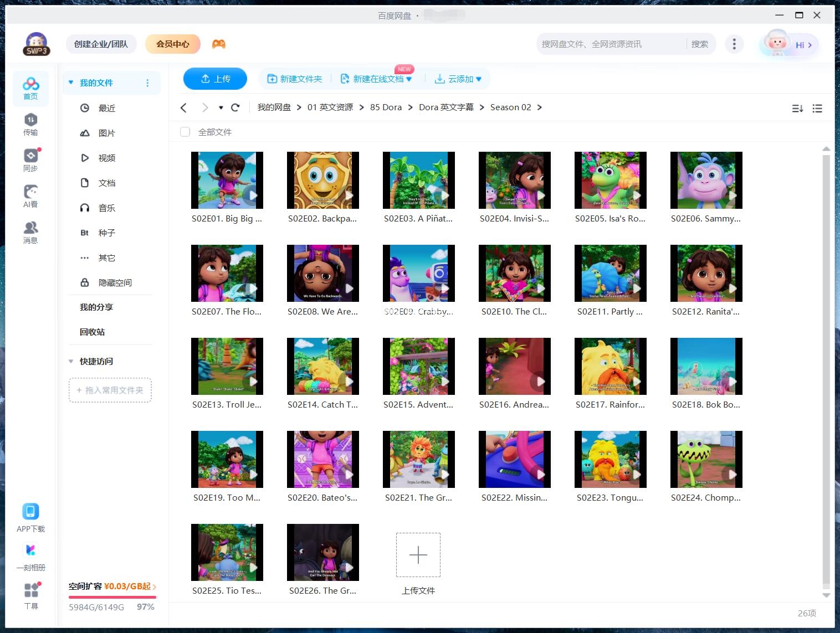Check 消息 (messages) in the sidebar
840x633 pixels.
[x=30, y=231]
